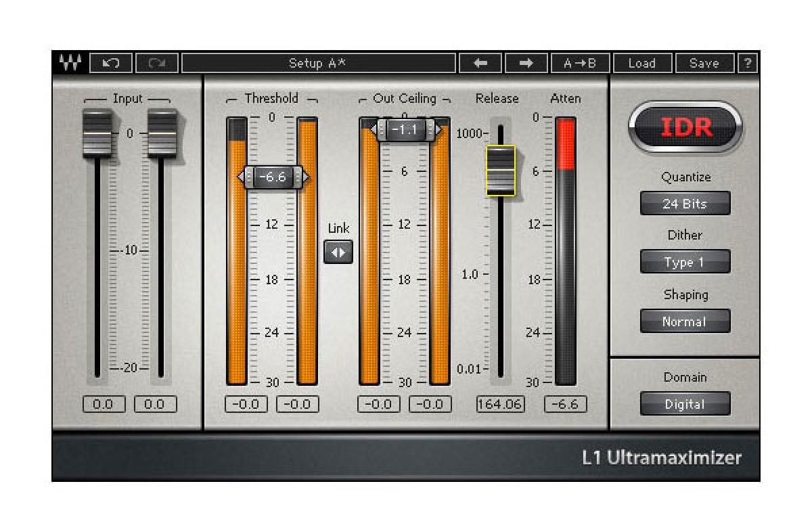The image size is (812, 532).
Task: Redo the last undone change
Action: pyautogui.click(x=157, y=63)
